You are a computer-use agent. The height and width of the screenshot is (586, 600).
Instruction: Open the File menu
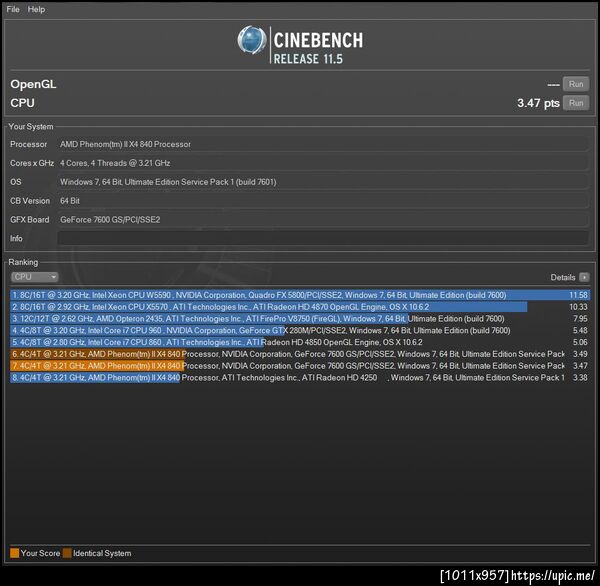pos(13,9)
